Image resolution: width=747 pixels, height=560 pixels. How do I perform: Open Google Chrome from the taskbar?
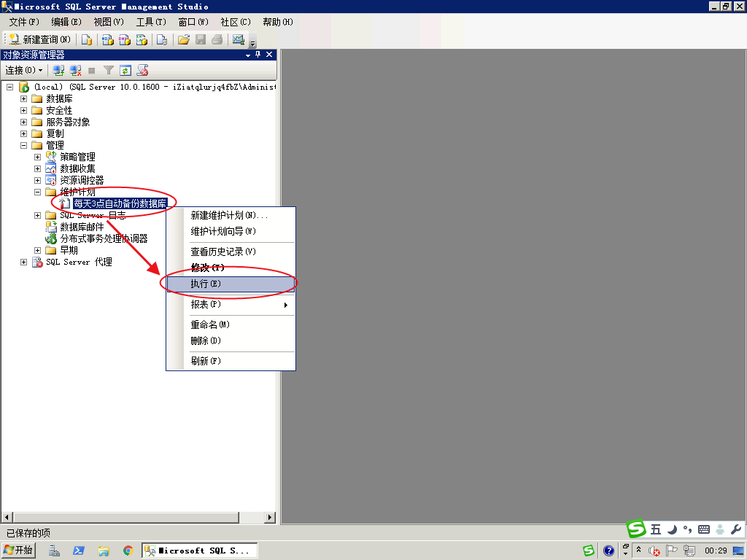[x=128, y=551]
